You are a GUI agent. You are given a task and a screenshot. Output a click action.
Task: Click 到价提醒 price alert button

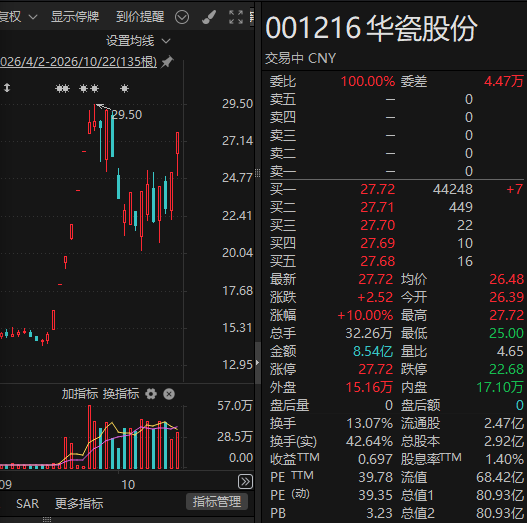pyautogui.click(x=140, y=16)
